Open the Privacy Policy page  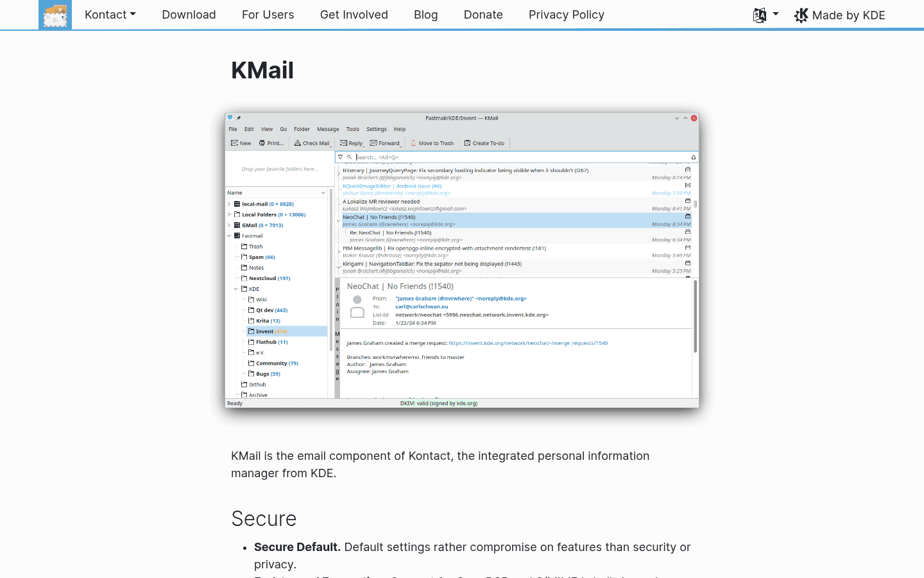[x=567, y=15]
